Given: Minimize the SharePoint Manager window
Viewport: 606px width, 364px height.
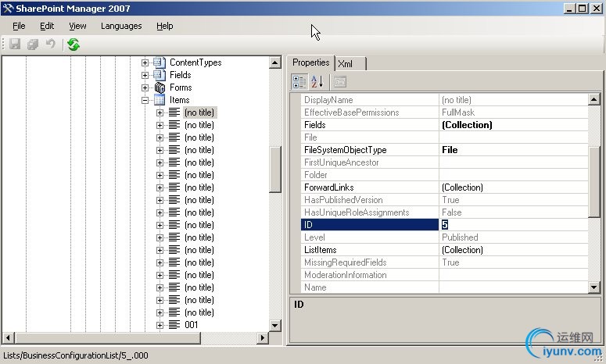Looking at the screenshot, I should tap(569, 8).
